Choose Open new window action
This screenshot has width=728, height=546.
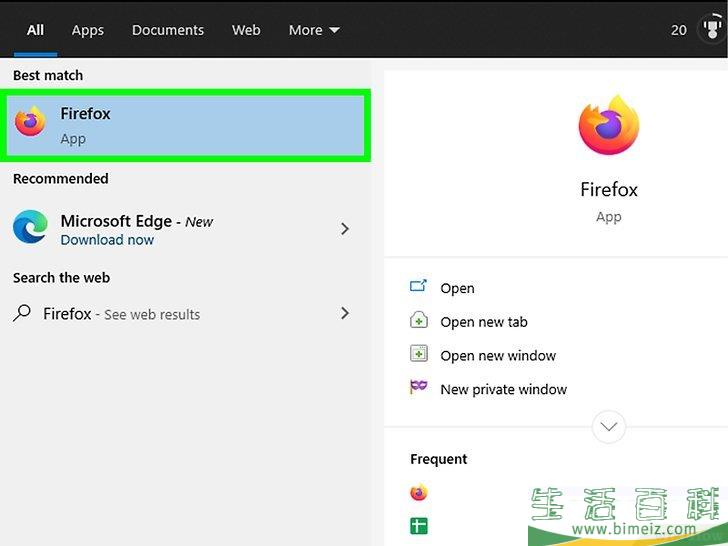click(498, 356)
